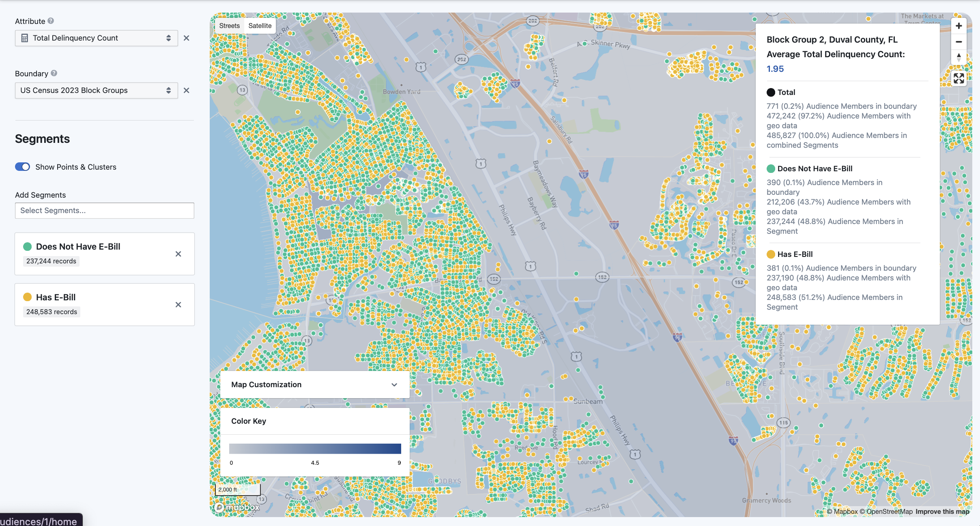Viewport: 980px width, 526px height.
Task: Open the Attribute dropdown
Action: coord(96,38)
